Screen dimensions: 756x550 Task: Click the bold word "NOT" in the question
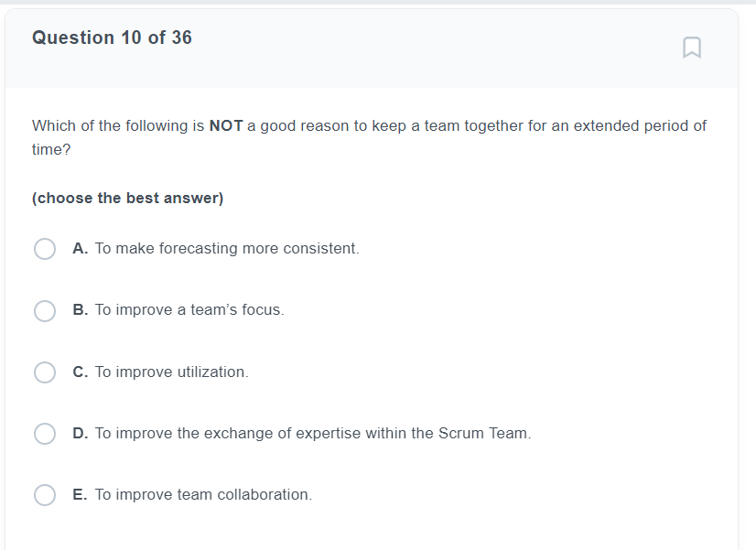[226, 126]
